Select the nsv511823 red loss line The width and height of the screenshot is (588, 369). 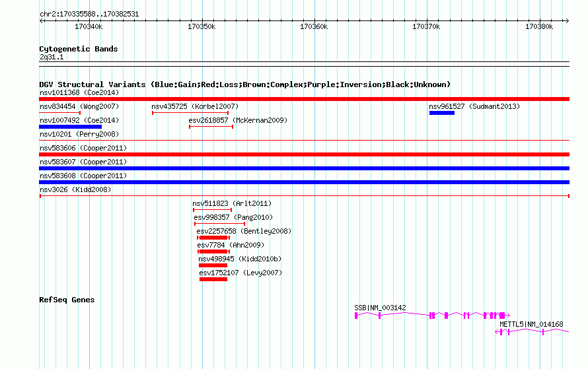point(212,210)
